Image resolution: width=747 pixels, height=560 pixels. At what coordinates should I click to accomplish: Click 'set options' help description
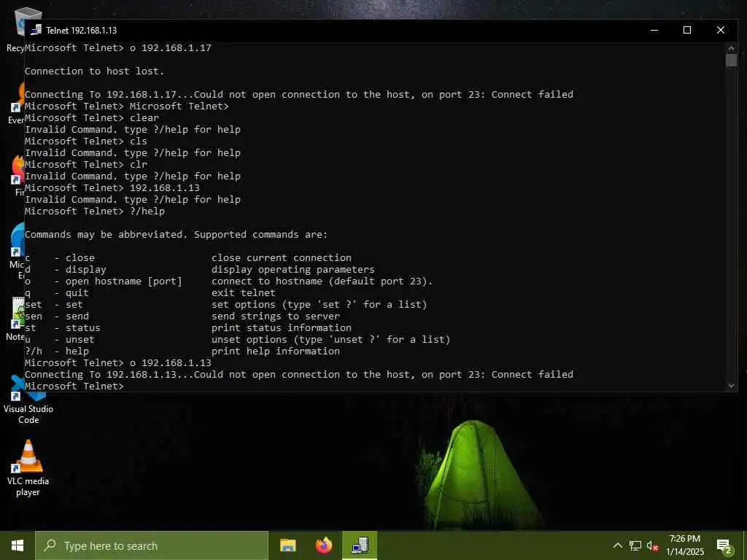pyautogui.click(x=320, y=304)
